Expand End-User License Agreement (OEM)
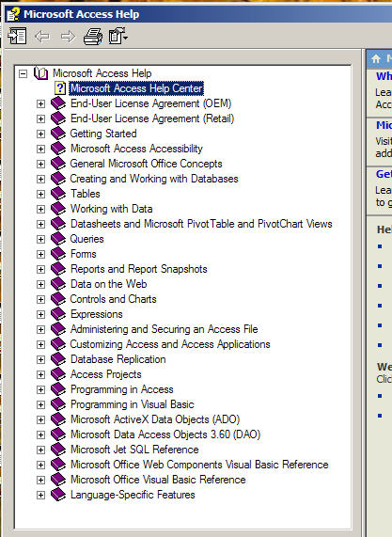The image size is (392, 537). point(40,103)
